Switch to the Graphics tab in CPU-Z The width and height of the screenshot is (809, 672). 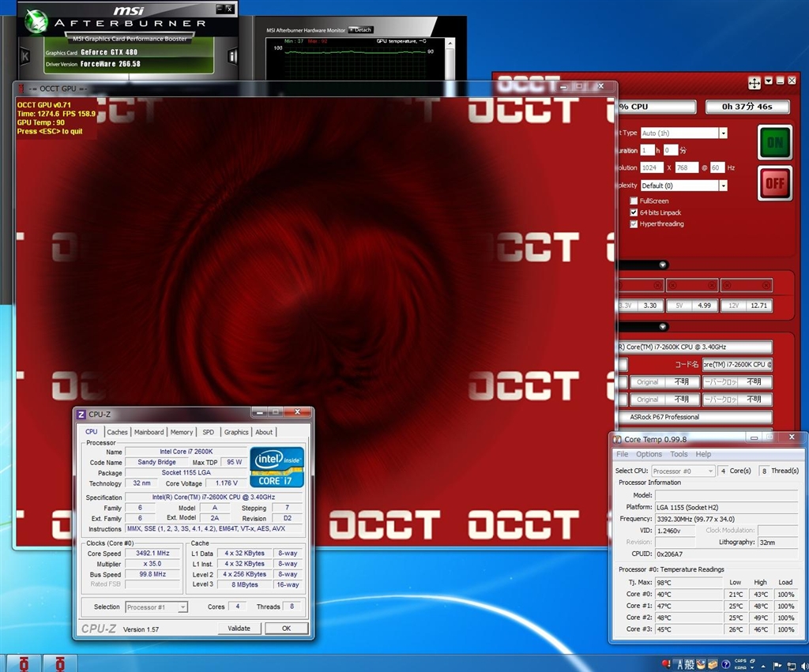(x=236, y=432)
